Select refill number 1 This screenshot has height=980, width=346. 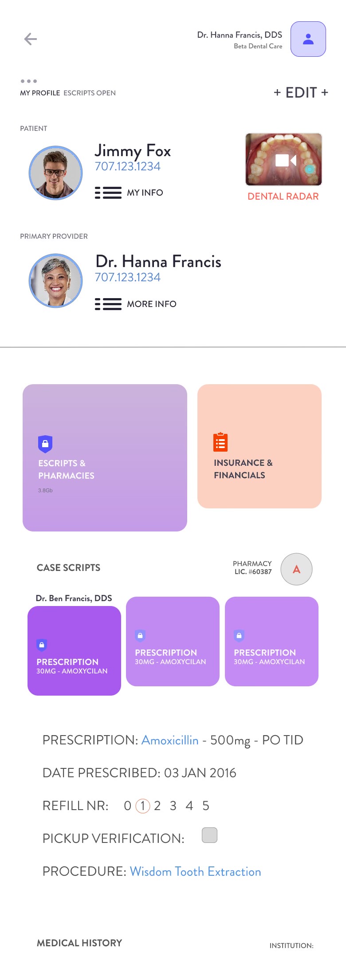point(142,806)
